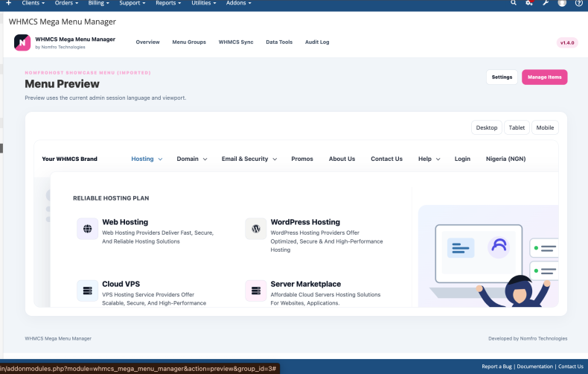Open admin search magnifier icon
This screenshot has height=374, width=588.
[514, 3]
